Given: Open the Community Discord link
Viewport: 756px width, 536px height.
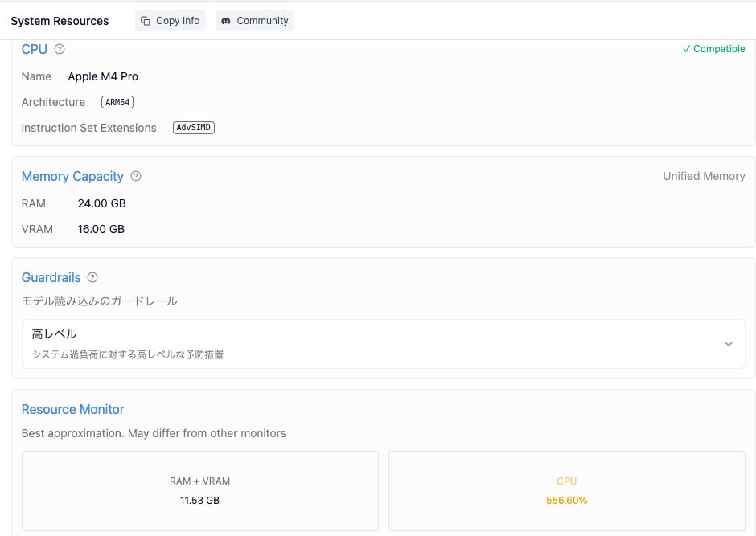Looking at the screenshot, I should tap(255, 21).
